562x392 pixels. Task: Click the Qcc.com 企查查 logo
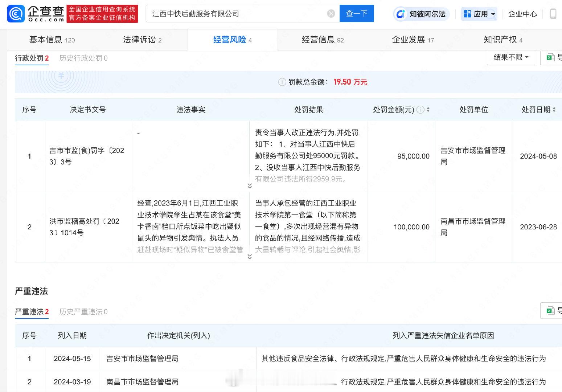tap(36, 13)
